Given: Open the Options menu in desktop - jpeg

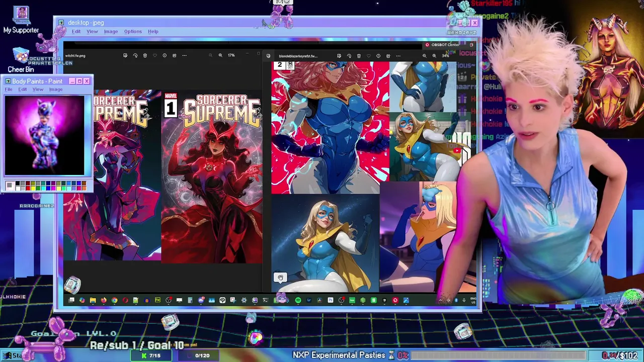Looking at the screenshot, I should pos(133,31).
